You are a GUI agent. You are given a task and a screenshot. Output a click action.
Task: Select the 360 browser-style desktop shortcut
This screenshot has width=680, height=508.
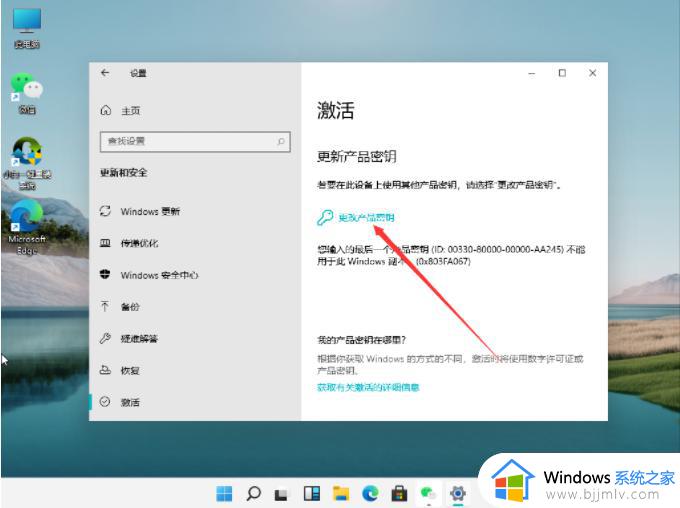pos(27,164)
